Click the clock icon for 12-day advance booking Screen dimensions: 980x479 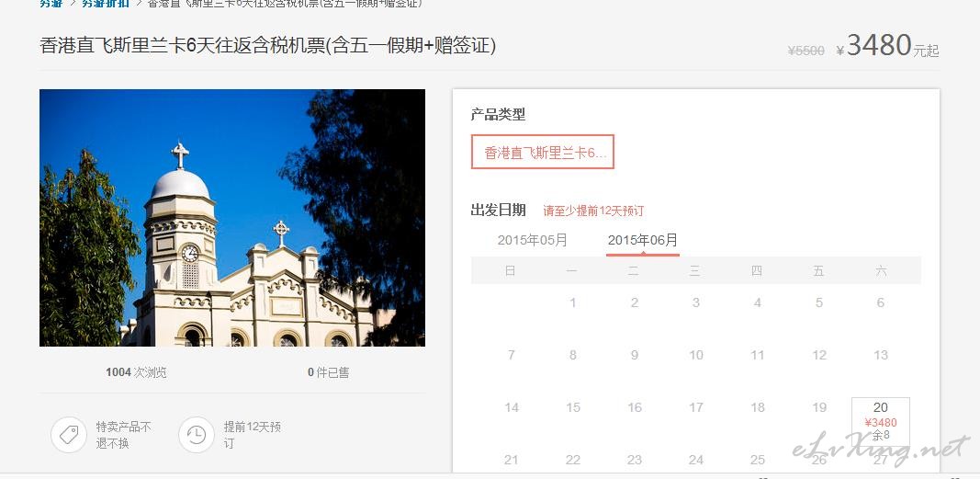point(197,435)
